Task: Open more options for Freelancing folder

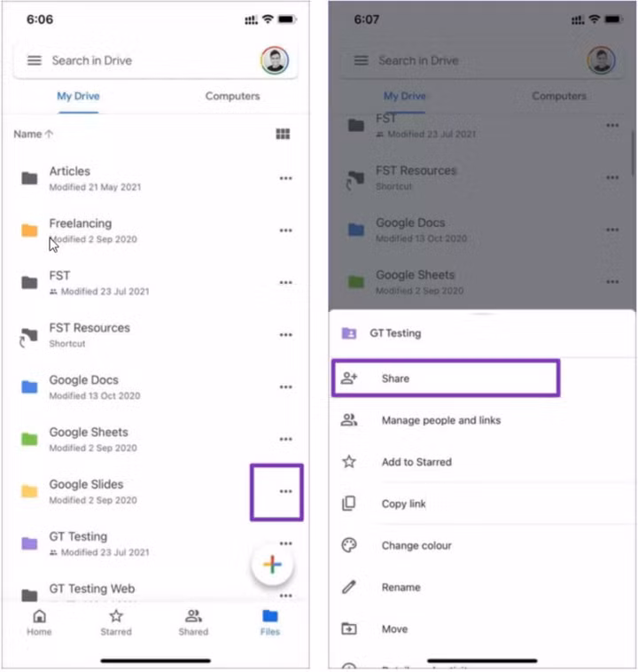Action: tap(286, 231)
